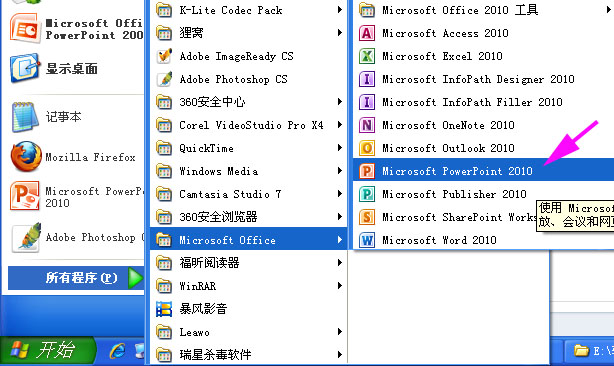Launch Excel 2010 from its green icon
614x366 pixels.
367,56
